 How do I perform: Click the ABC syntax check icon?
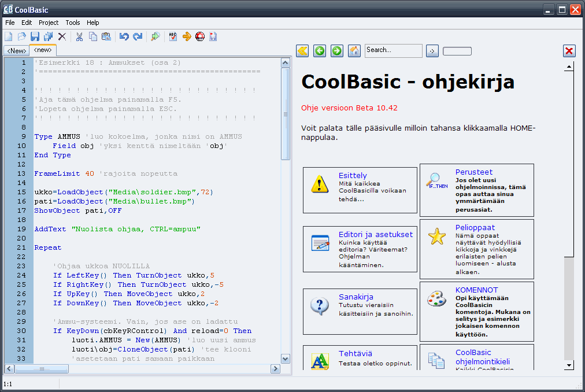coord(173,36)
